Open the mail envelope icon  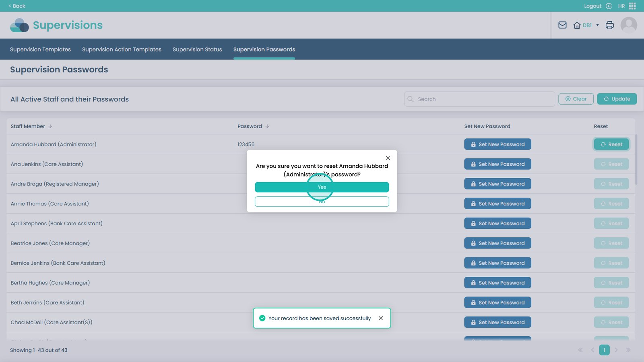coord(562,25)
